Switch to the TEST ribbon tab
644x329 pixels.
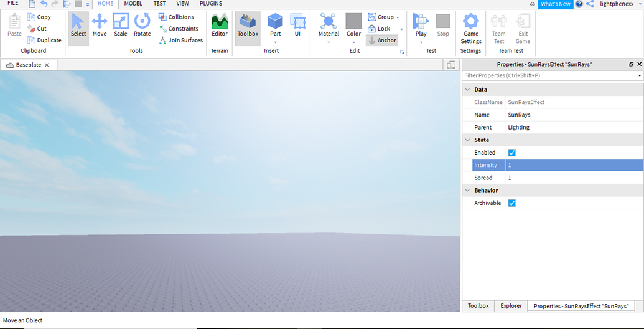(x=159, y=3)
